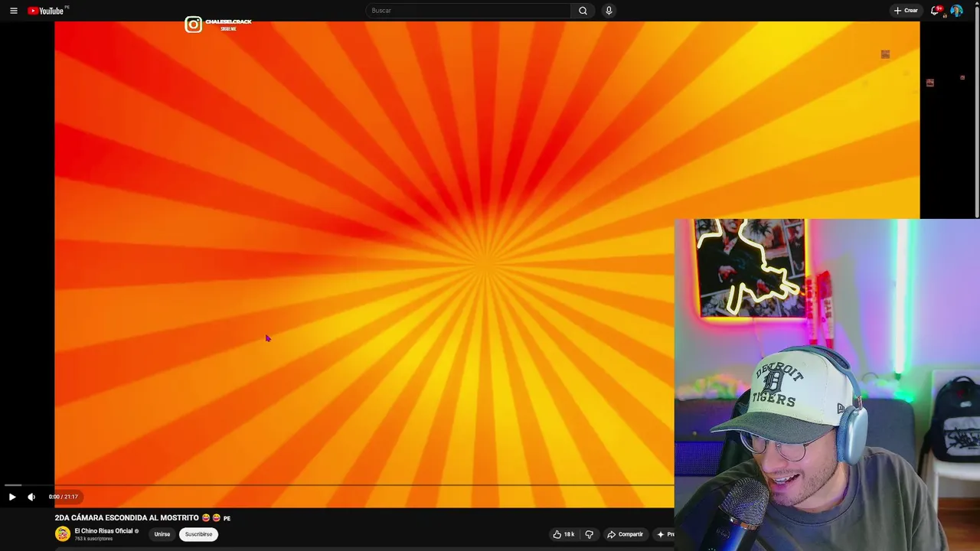Click the video title 2DA CÁMARA ESCONDIDA AL MOSTRITO
The image size is (980, 551).
127,518
